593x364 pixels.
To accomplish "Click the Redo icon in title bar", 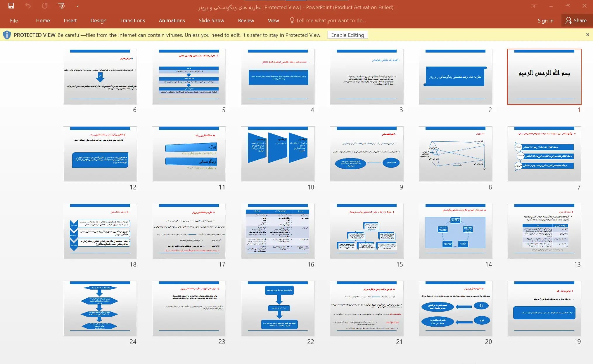I will pos(44,6).
